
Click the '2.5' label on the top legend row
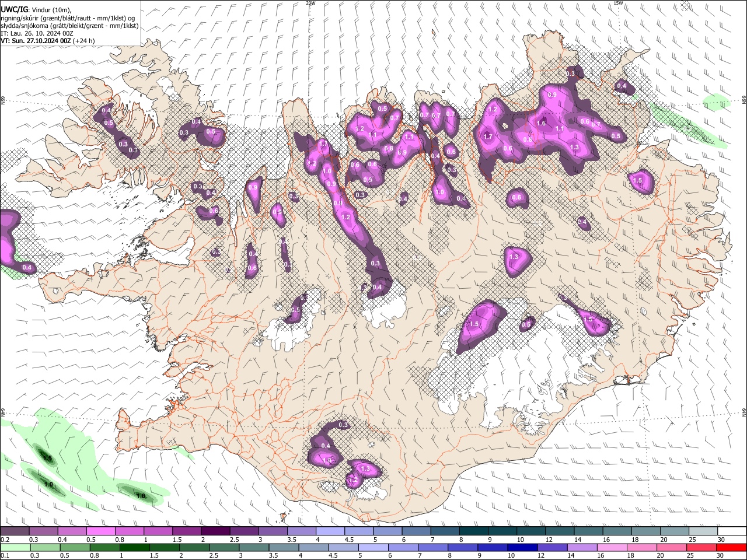pos(234,540)
